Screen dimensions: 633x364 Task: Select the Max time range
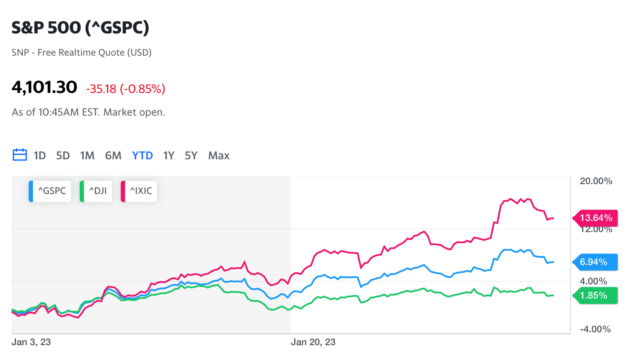(x=219, y=155)
